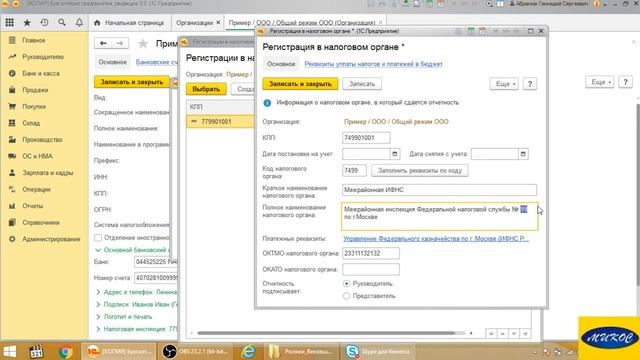Click the КПП input field 749901001
The image size is (640, 360).
coord(366,138)
